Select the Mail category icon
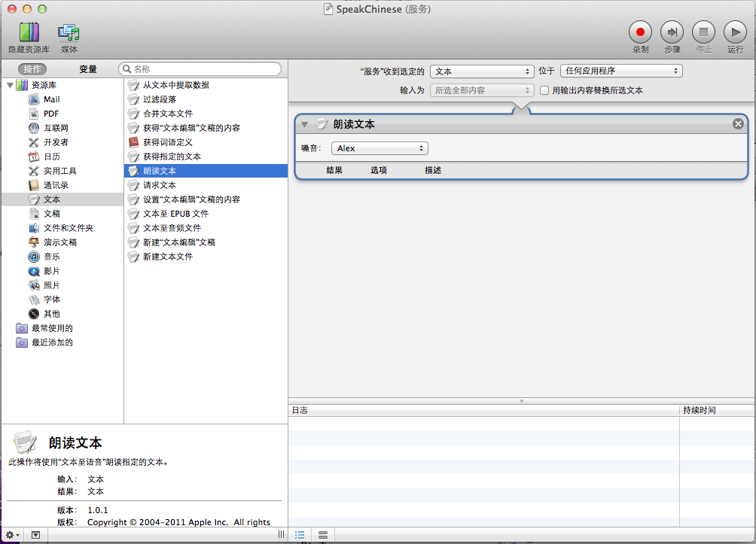The height and width of the screenshot is (544, 756). tap(34, 99)
